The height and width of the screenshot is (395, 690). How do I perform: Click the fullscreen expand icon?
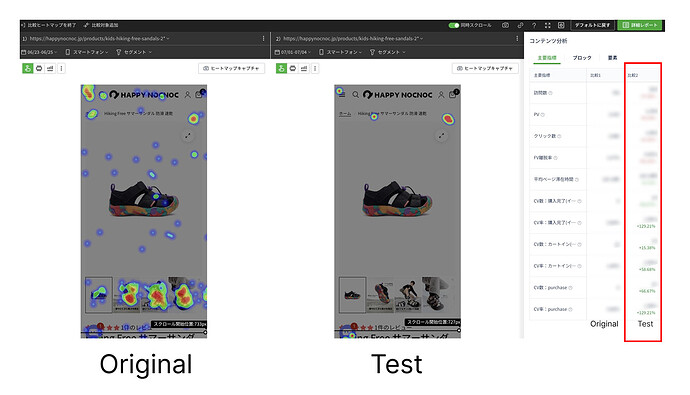pos(547,25)
